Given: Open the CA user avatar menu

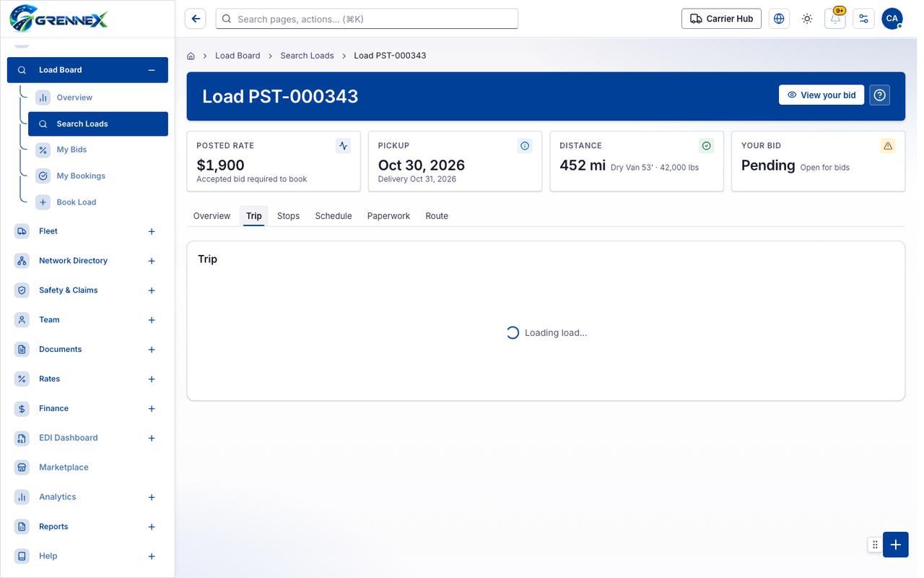Looking at the screenshot, I should pos(892,19).
